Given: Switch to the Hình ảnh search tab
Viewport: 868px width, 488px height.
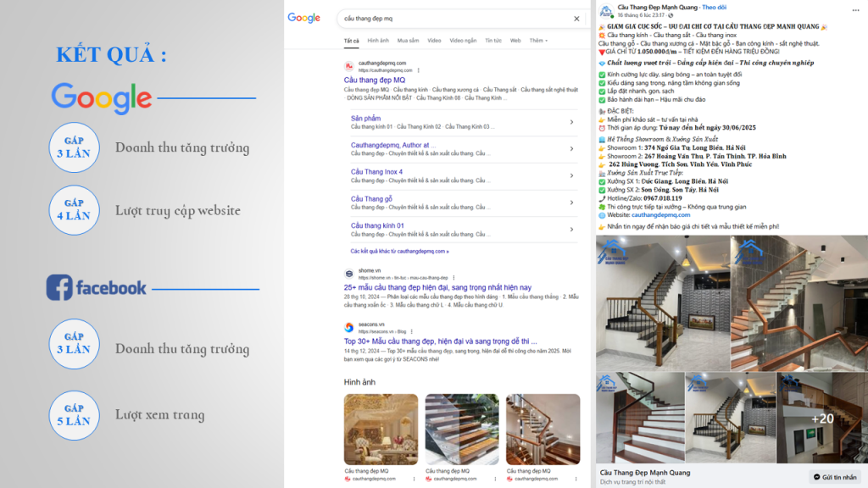Looking at the screenshot, I should click(378, 41).
